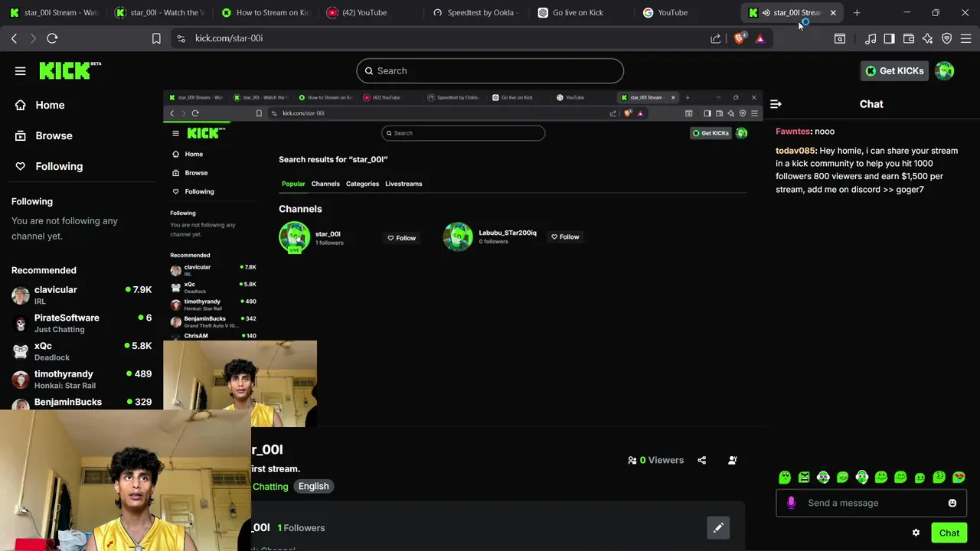Image resolution: width=980 pixels, height=551 pixels.
Task: Click the share page icon in address bar
Action: pos(715,38)
